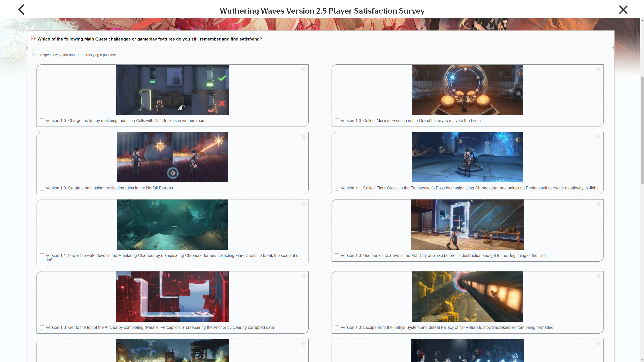Viewport: 644px width, 362px height.
Task: Zoom the Anchor Parallel Perception image
Action: pyautogui.click(x=303, y=276)
